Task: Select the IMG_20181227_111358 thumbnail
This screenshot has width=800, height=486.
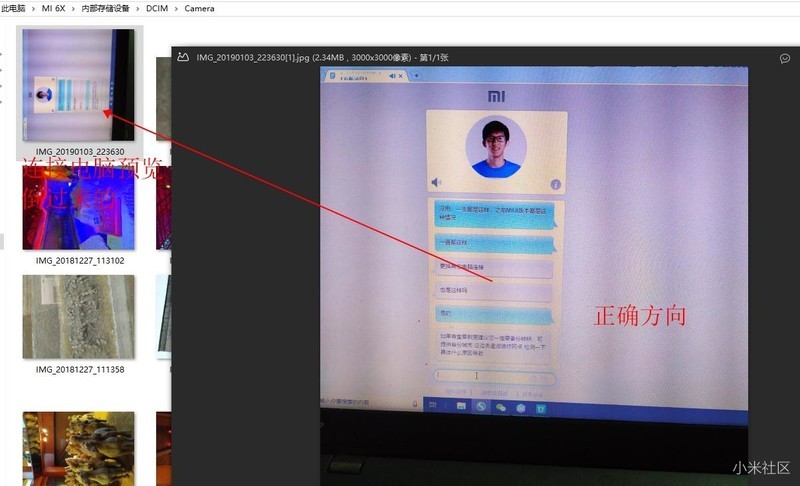Action: pos(79,317)
